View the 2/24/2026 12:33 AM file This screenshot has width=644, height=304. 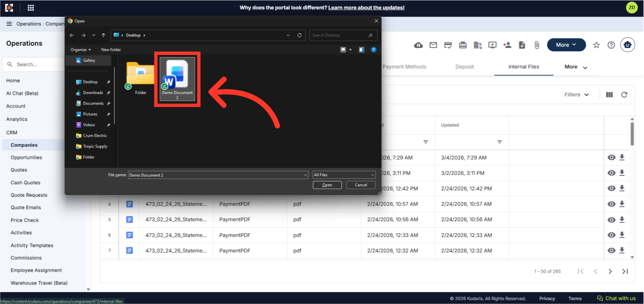(611, 235)
